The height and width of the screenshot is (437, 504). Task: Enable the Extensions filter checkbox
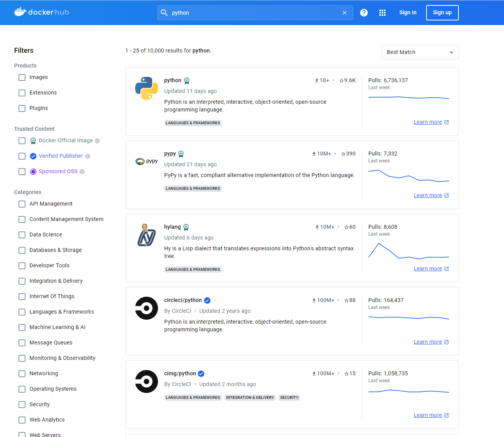[x=22, y=93]
